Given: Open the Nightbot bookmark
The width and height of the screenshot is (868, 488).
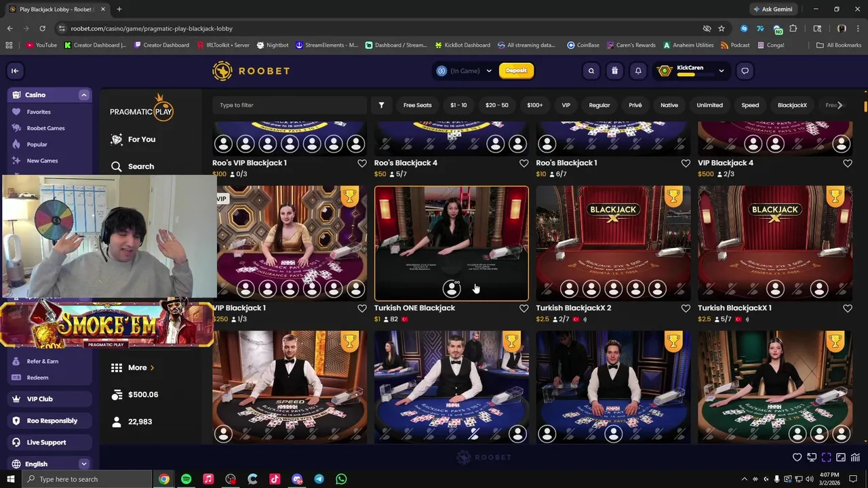Looking at the screenshot, I should pyautogui.click(x=273, y=45).
